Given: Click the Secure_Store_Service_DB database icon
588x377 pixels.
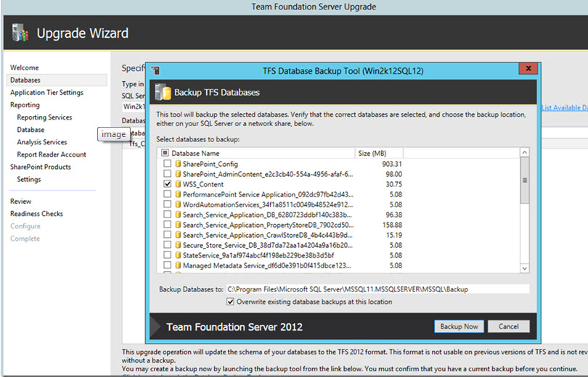Looking at the screenshot, I should click(178, 245).
